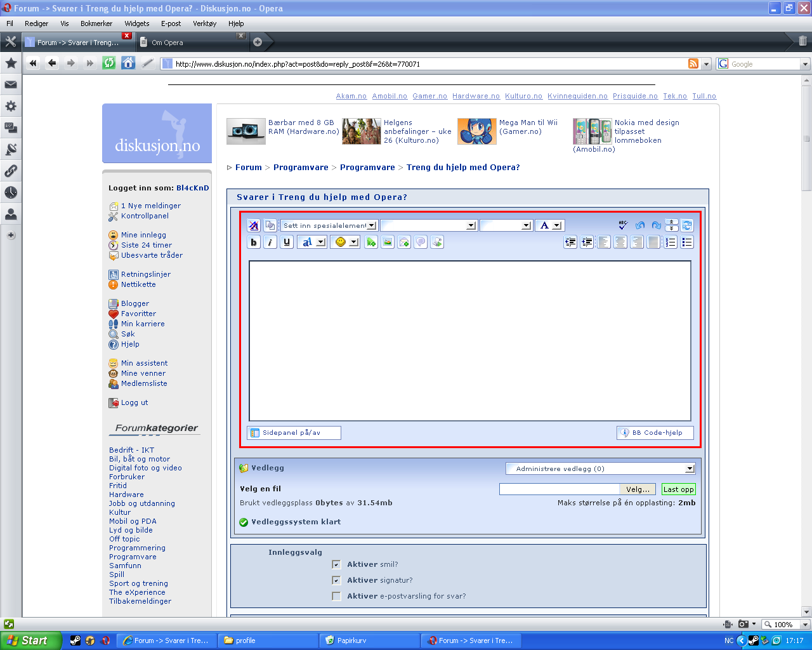The width and height of the screenshot is (812, 650).
Task: Click the 'Velg...' file browse button
Action: point(638,489)
